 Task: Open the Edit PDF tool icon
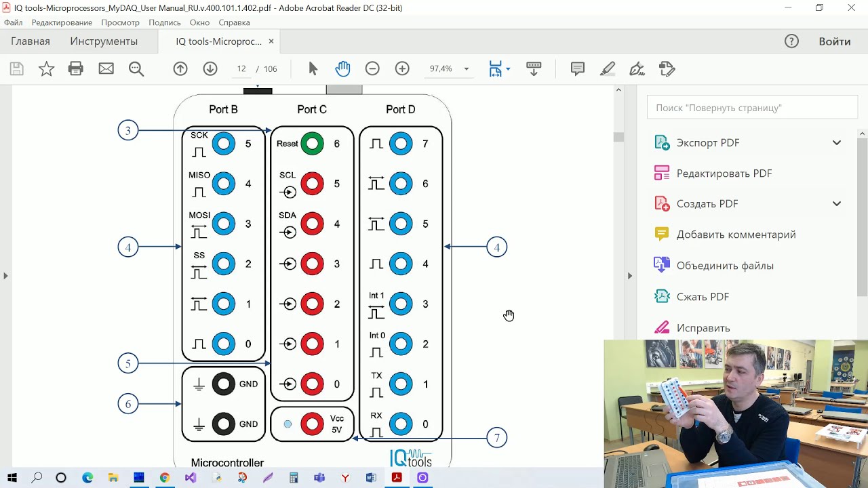pyautogui.click(x=662, y=173)
